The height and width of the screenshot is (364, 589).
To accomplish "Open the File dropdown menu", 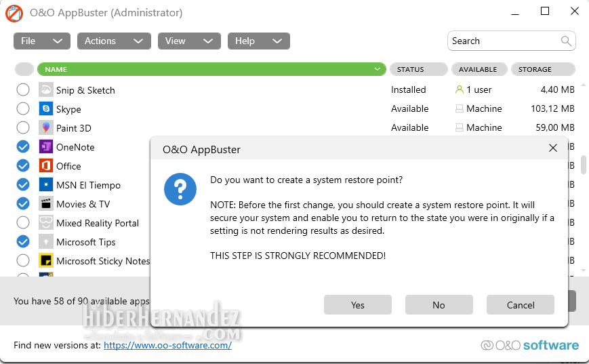I will pos(42,41).
